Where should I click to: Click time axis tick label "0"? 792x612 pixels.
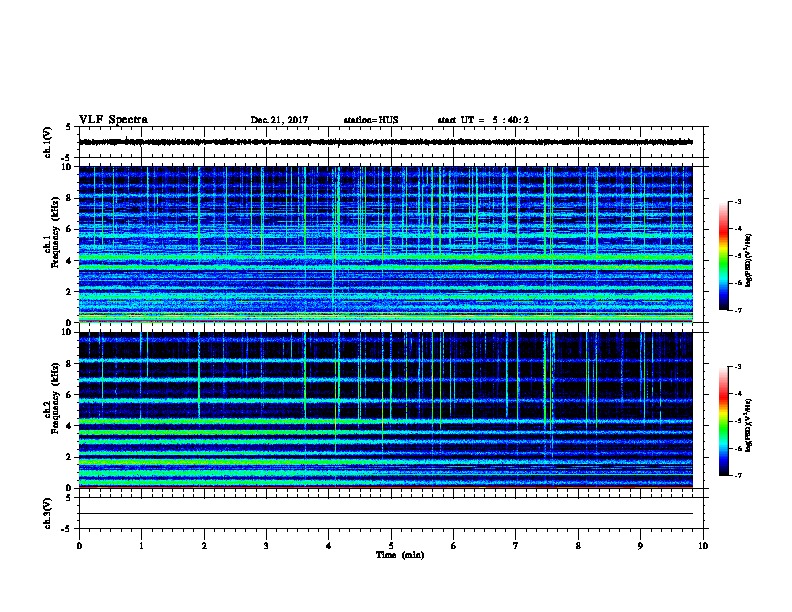79,546
